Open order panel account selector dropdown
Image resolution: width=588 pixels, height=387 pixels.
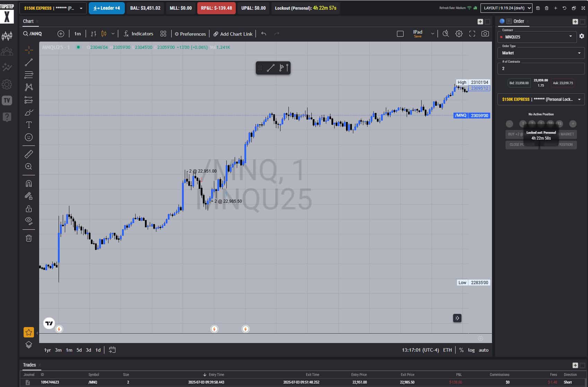tap(541, 99)
